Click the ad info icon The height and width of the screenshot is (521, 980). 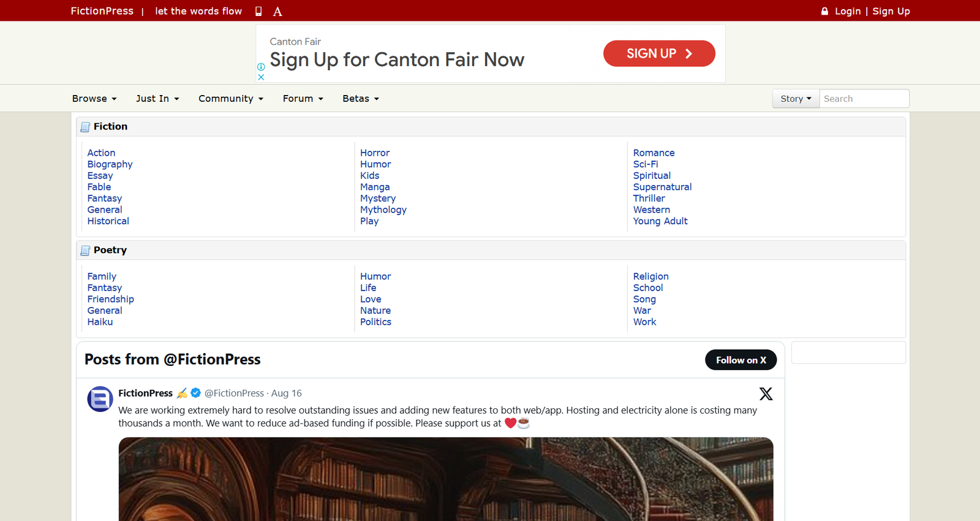[261, 67]
